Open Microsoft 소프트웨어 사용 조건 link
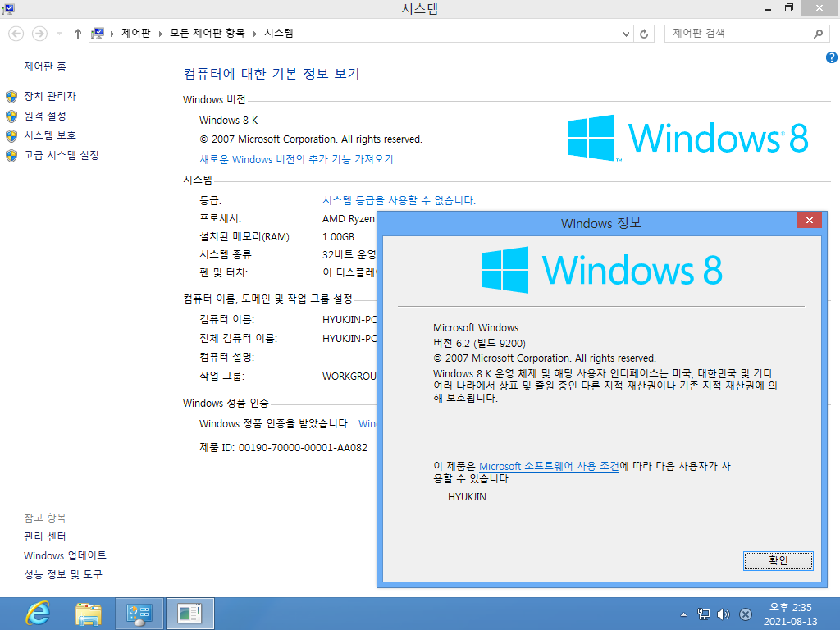 click(x=549, y=466)
